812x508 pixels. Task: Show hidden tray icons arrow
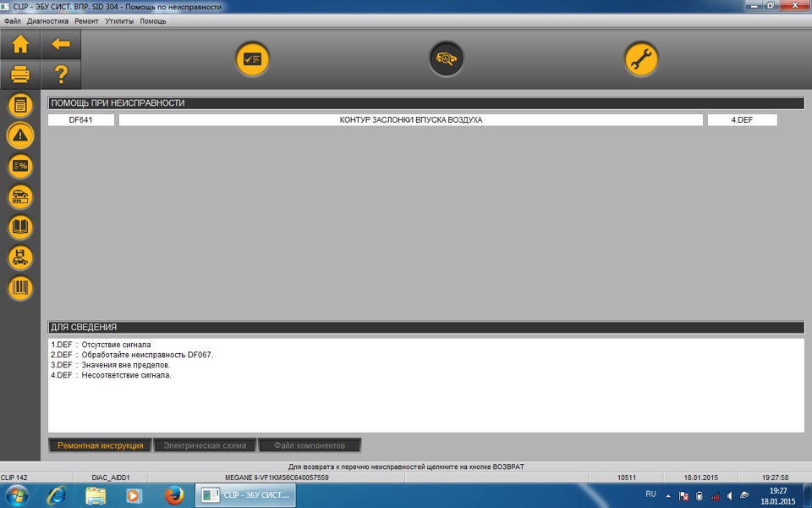tap(668, 496)
